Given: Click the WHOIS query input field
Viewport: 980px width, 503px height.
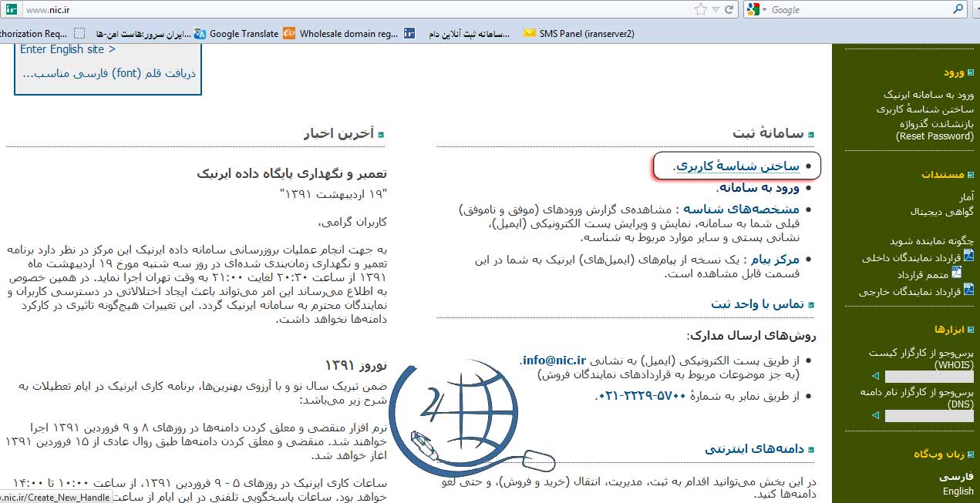Looking at the screenshot, I should 929,377.
